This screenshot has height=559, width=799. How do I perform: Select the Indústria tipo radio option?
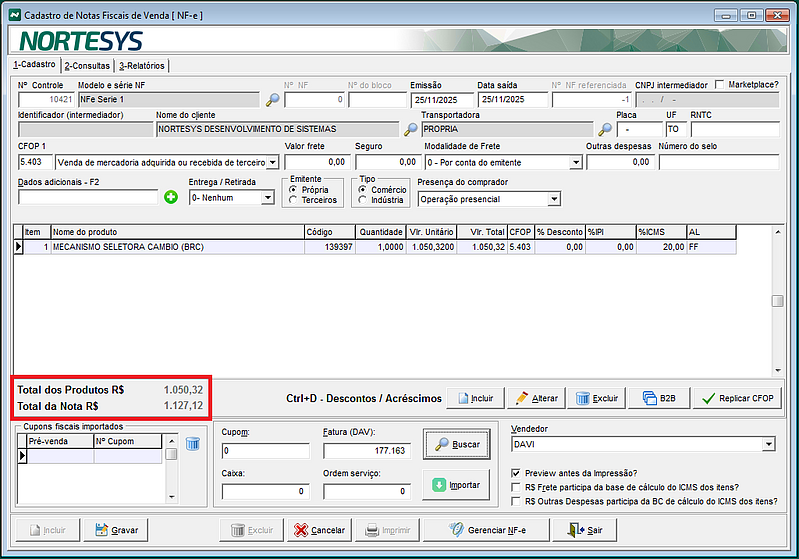(364, 200)
